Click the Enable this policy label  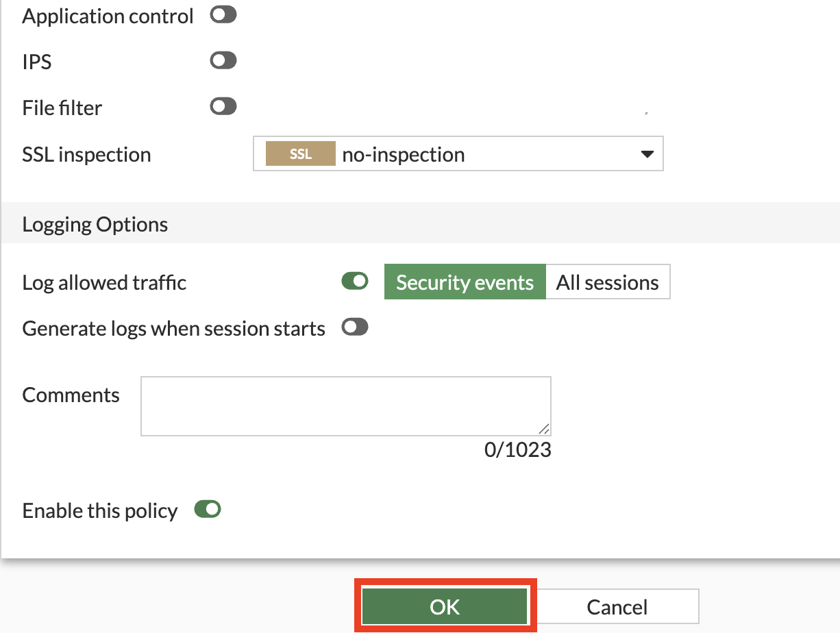click(x=100, y=511)
